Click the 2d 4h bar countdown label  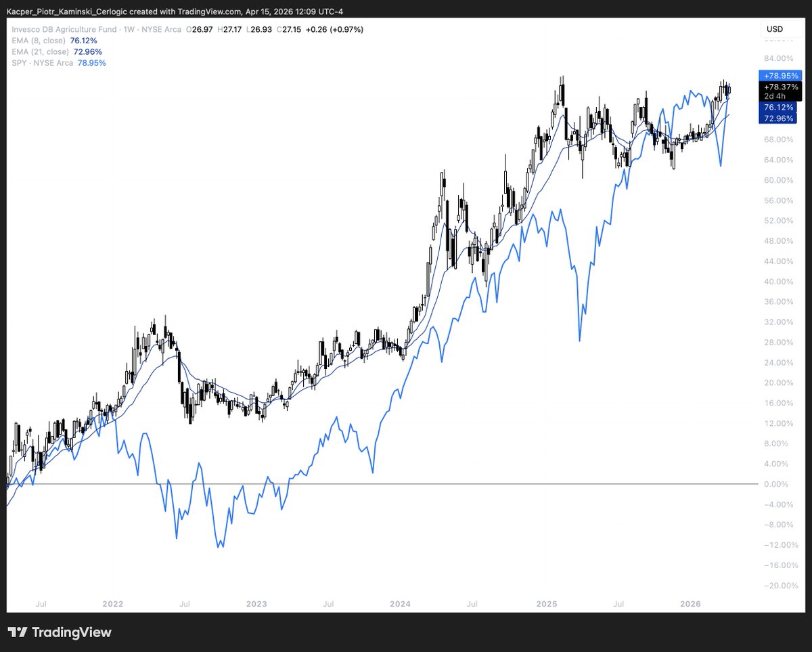pos(775,96)
